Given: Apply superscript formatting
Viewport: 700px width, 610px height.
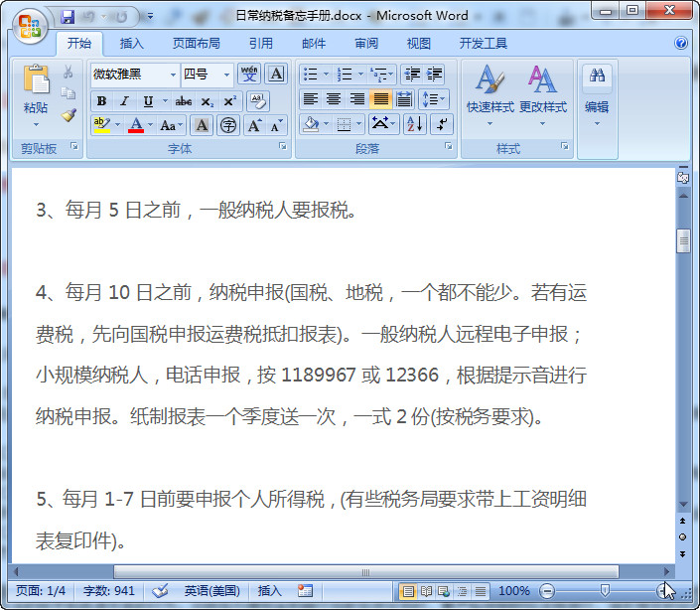Looking at the screenshot, I should 229,101.
